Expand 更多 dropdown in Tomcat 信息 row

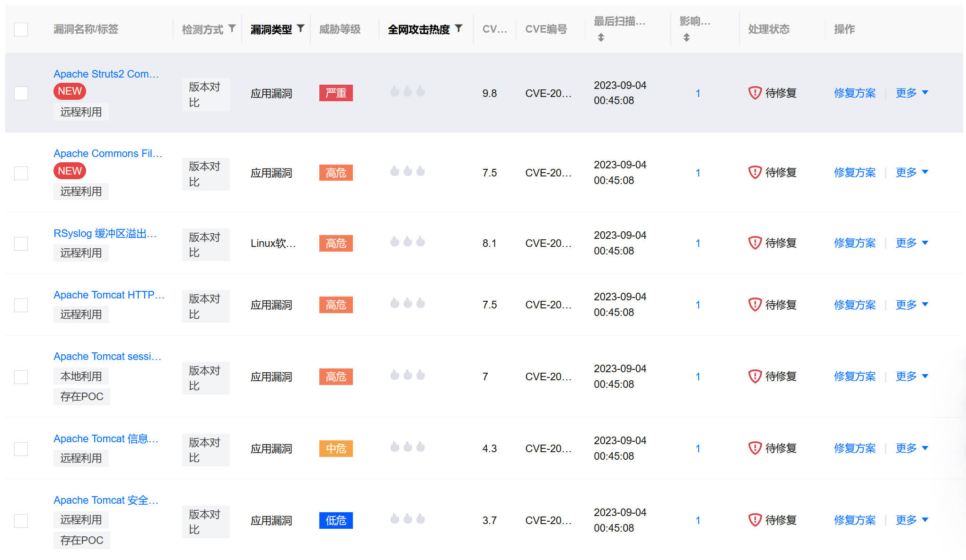pos(912,448)
